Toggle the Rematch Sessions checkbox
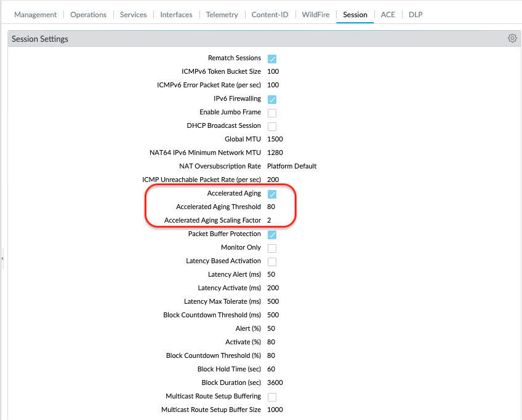Viewport: 522px width, 420px height. (272, 59)
